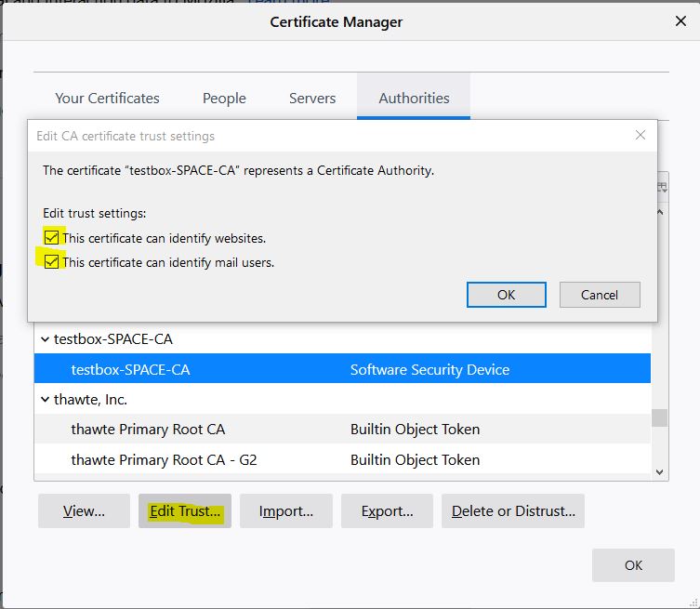Select thawte Primary Root CA entry
Image resolution: width=700 pixels, height=609 pixels.
click(x=148, y=430)
